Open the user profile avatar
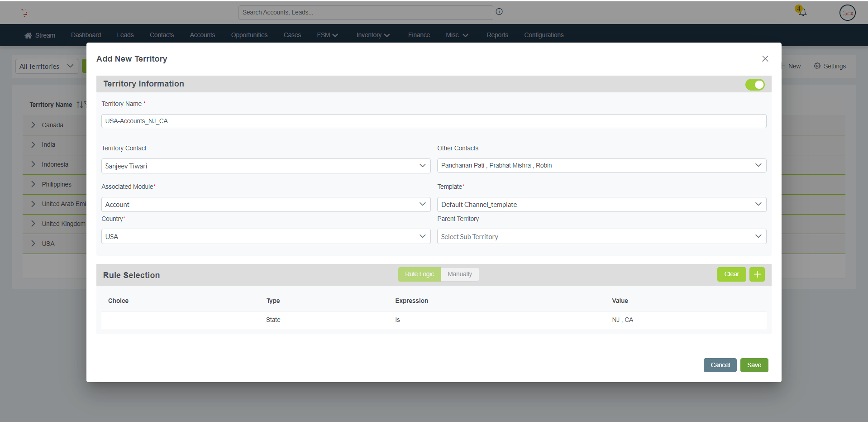Image resolution: width=868 pixels, height=422 pixels. click(x=847, y=13)
